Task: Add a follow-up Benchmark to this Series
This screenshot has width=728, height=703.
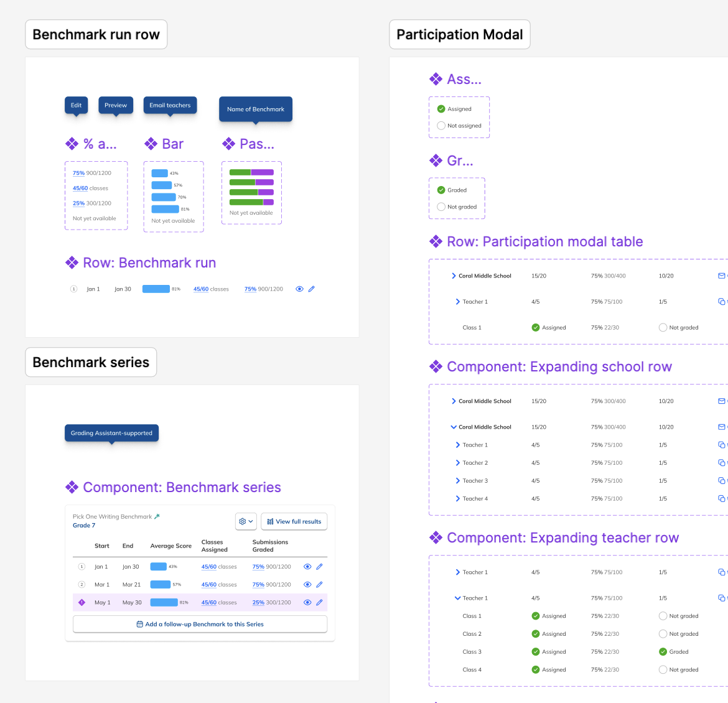Action: pyautogui.click(x=200, y=624)
